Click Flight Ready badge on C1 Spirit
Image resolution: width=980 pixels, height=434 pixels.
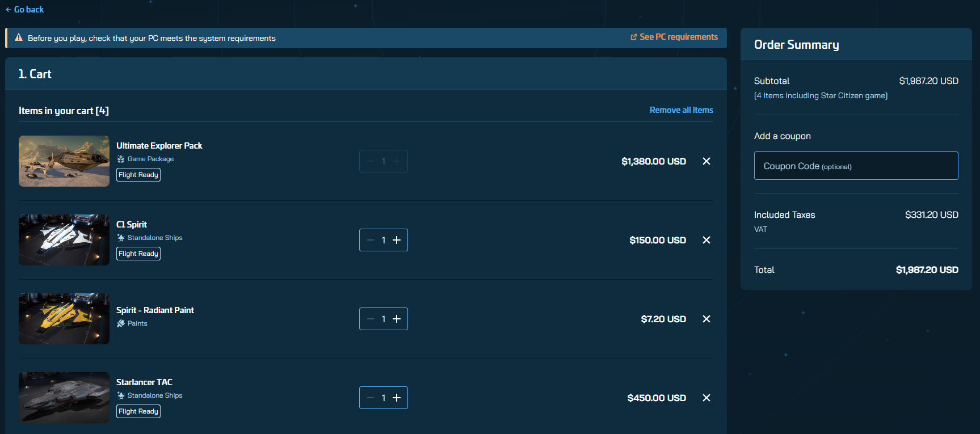pos(138,254)
